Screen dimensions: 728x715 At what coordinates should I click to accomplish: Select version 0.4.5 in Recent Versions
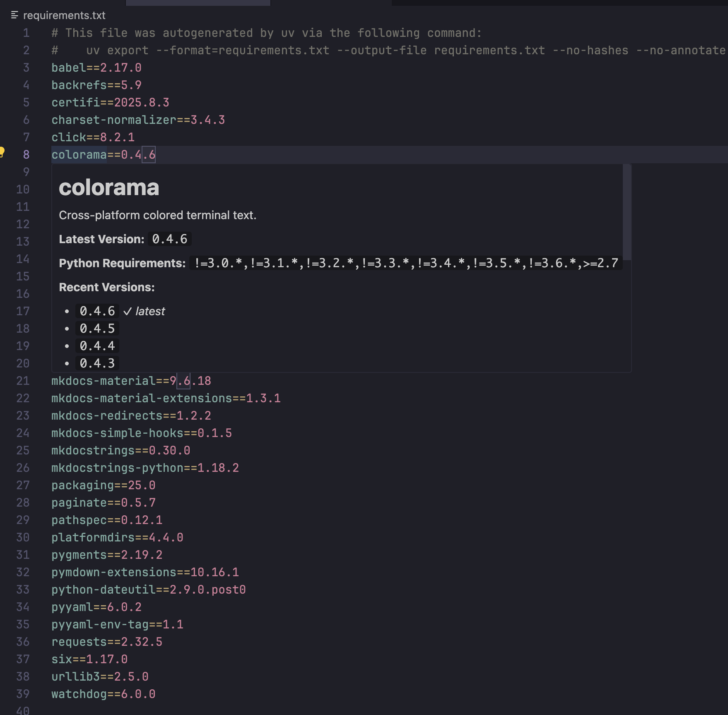click(97, 329)
